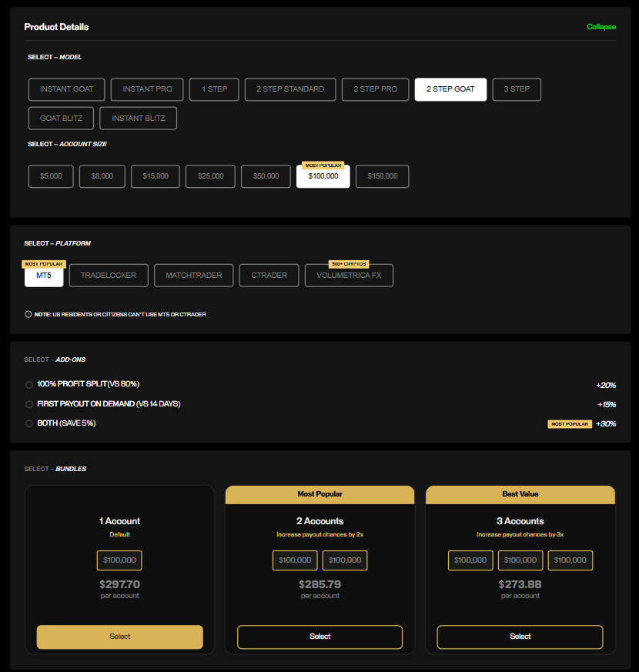The width and height of the screenshot is (639, 672).
Task: Choose the VOLUMETRICA FX platform
Action: (x=348, y=276)
